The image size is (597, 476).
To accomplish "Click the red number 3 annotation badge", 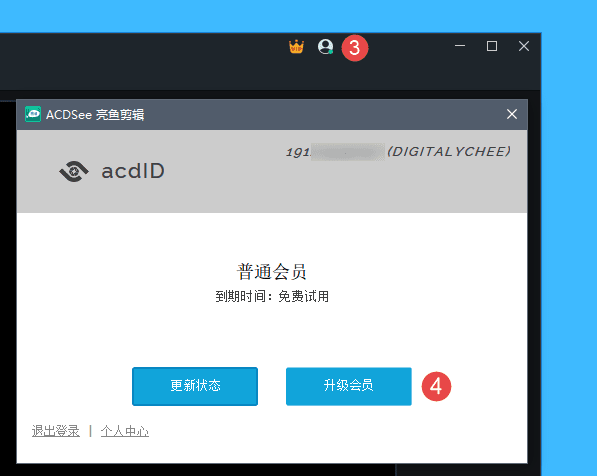I will (x=354, y=48).
